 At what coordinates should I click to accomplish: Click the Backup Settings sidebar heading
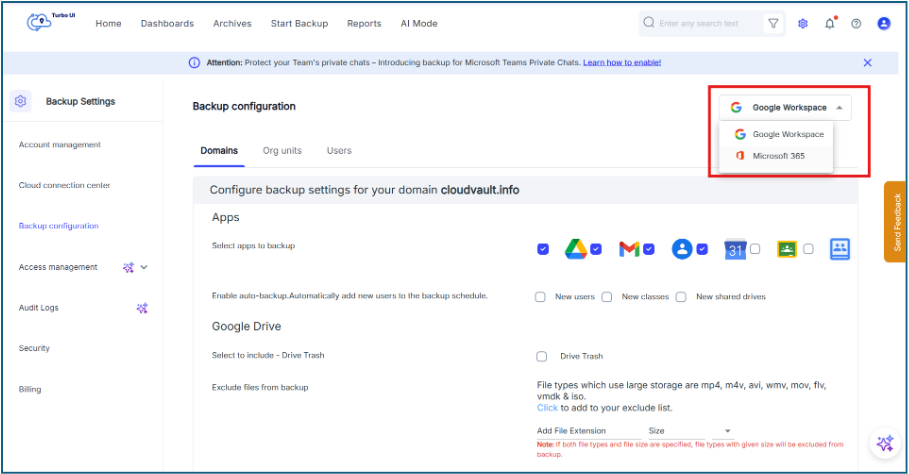coord(81,101)
